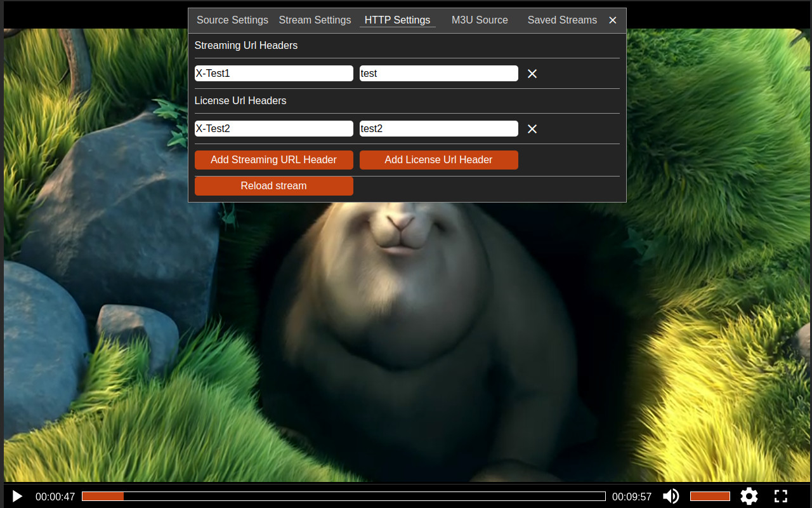812x508 pixels.
Task: Enter fullscreen mode with the fullscreen icon
Action: tap(781, 497)
